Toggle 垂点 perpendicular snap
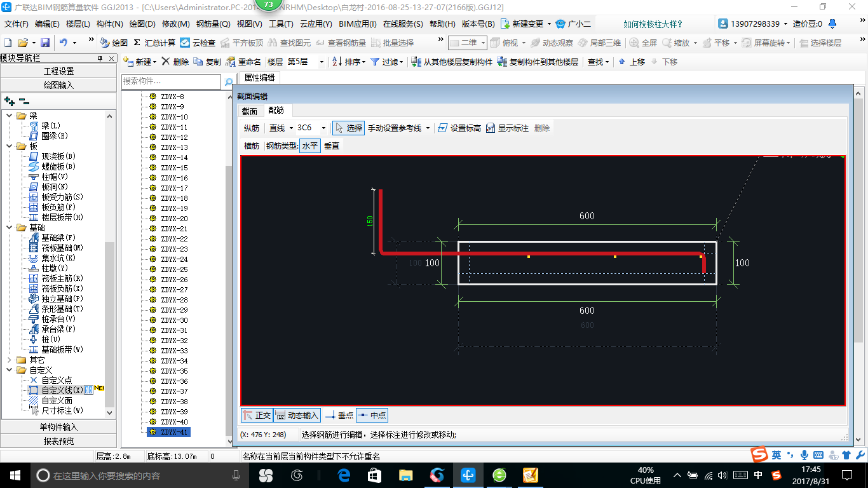This screenshot has width=868, height=488. pos(339,416)
